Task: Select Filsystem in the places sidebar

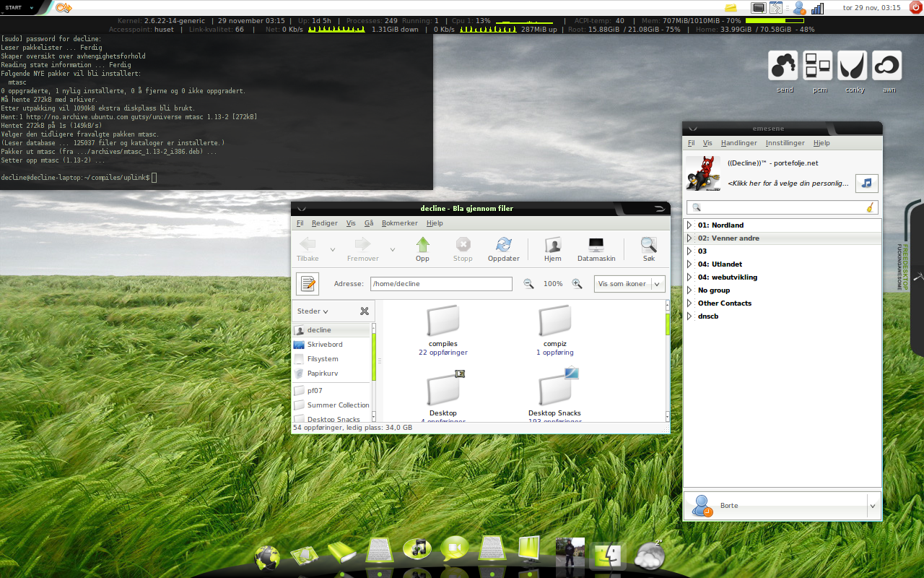Action: point(322,359)
